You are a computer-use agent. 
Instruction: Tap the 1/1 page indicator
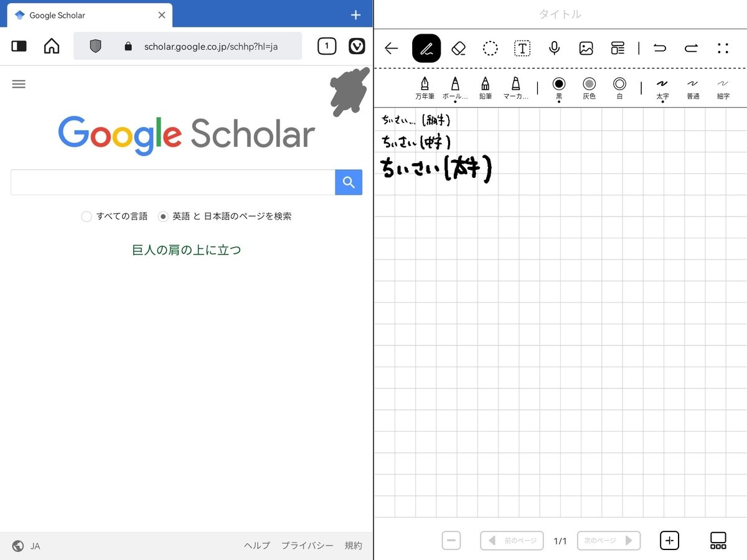pyautogui.click(x=560, y=541)
